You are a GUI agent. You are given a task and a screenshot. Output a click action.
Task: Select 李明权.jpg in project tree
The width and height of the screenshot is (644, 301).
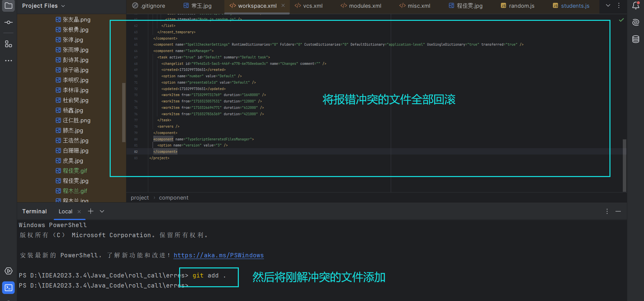point(72,80)
